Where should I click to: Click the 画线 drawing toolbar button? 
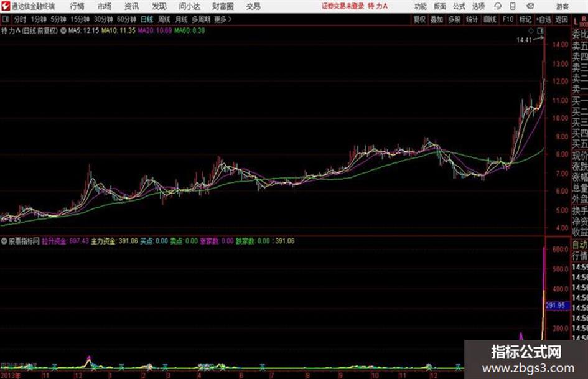point(490,19)
